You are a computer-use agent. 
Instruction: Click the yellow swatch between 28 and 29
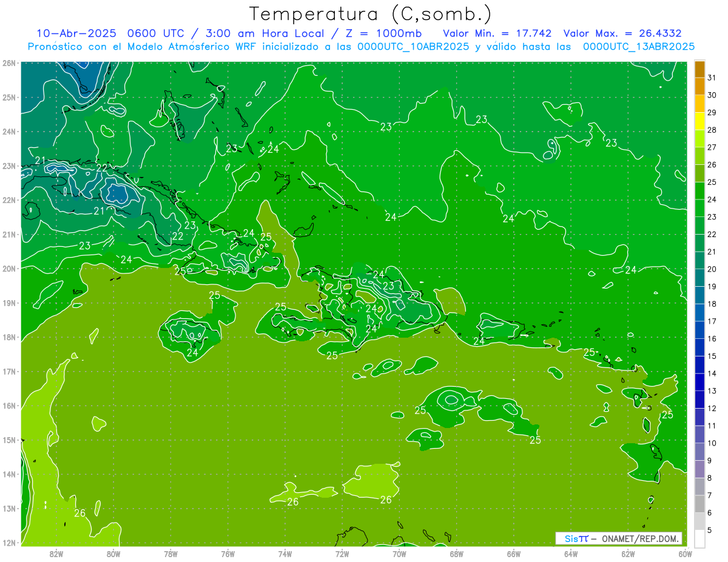click(x=699, y=121)
